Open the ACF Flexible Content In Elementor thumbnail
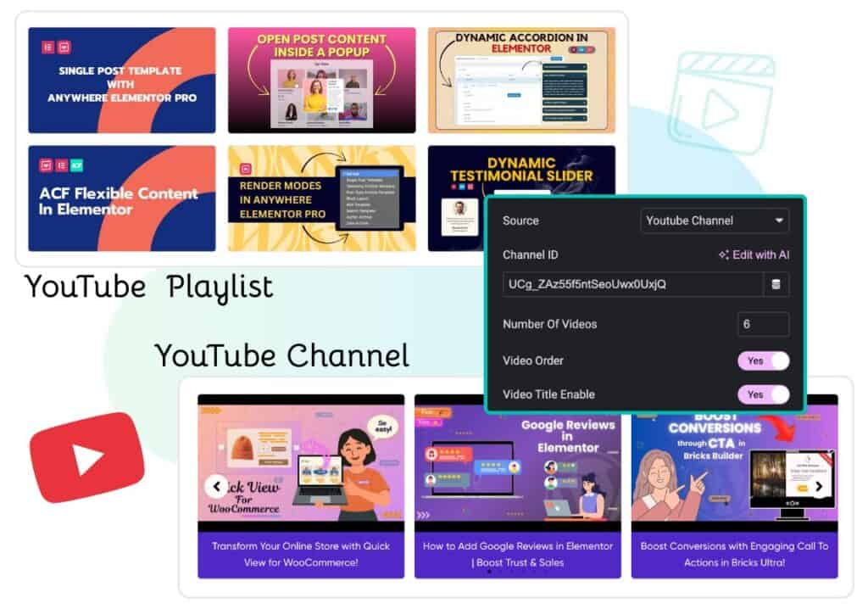The height and width of the screenshot is (609, 868). [x=122, y=198]
